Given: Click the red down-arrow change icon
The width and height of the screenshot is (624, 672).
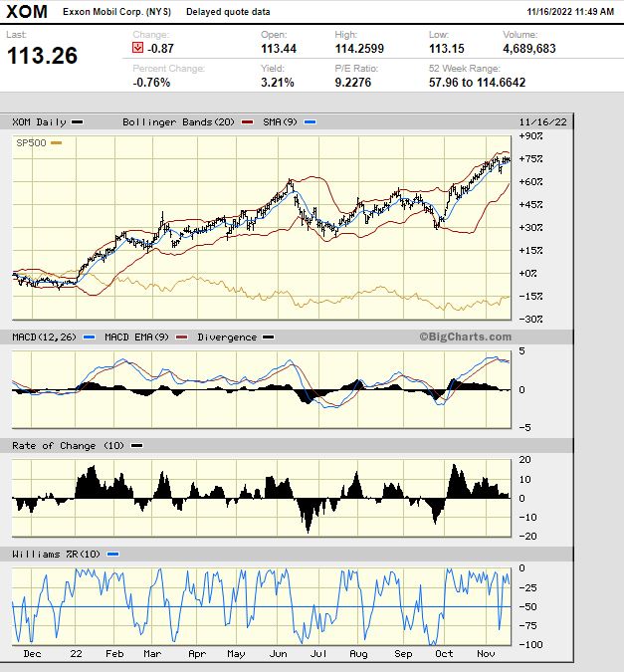Looking at the screenshot, I should click(137, 48).
